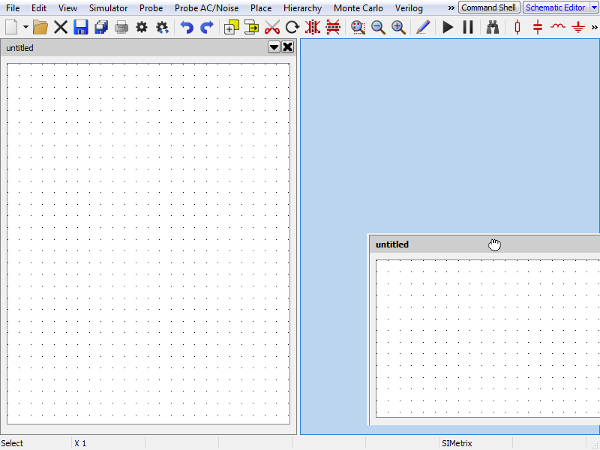Viewport: 600px width, 450px height.
Task: Place a resistor symbol
Action: (x=517, y=28)
